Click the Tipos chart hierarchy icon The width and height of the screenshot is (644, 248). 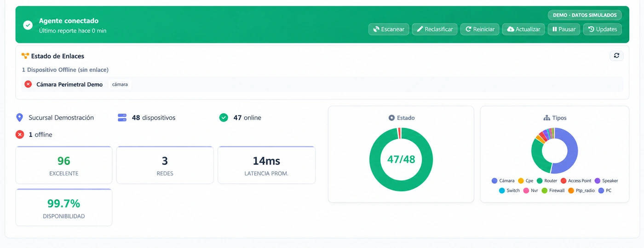[x=547, y=118]
